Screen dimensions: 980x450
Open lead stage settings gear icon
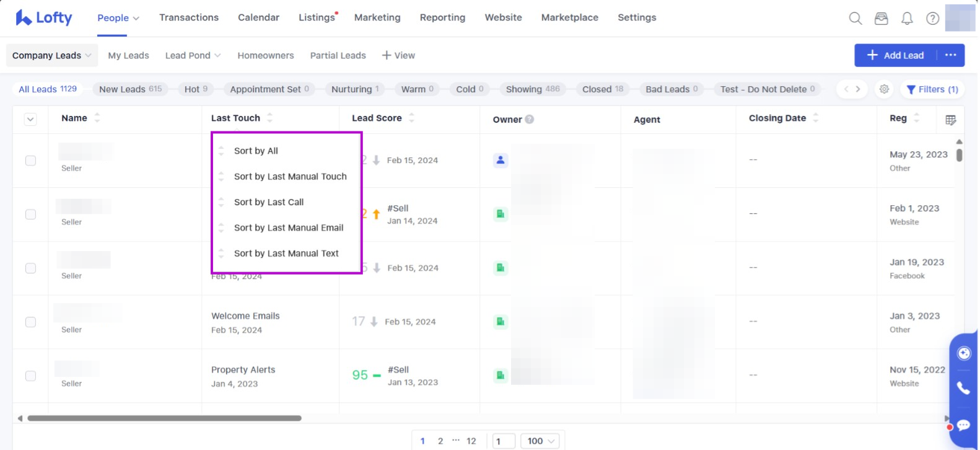(884, 89)
